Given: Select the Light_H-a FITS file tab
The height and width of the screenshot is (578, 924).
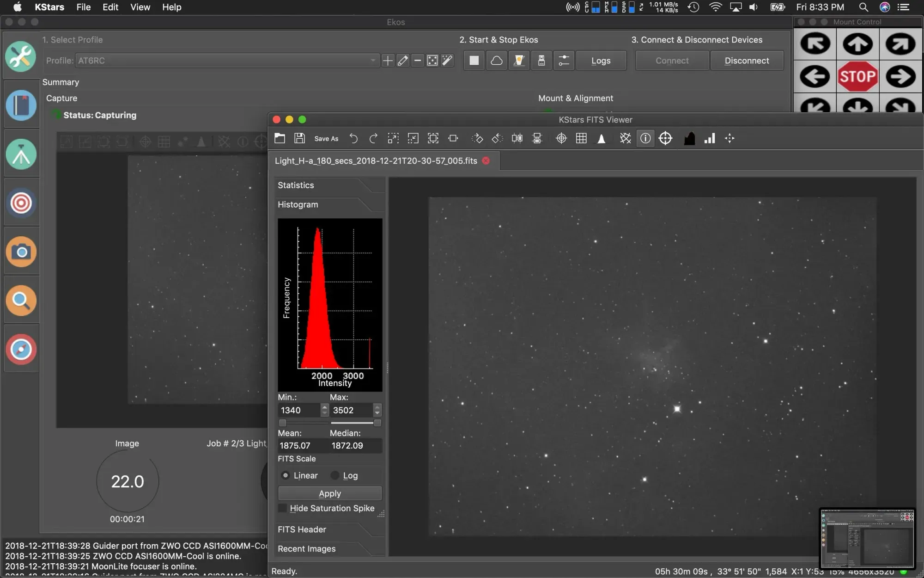Looking at the screenshot, I should pyautogui.click(x=376, y=161).
